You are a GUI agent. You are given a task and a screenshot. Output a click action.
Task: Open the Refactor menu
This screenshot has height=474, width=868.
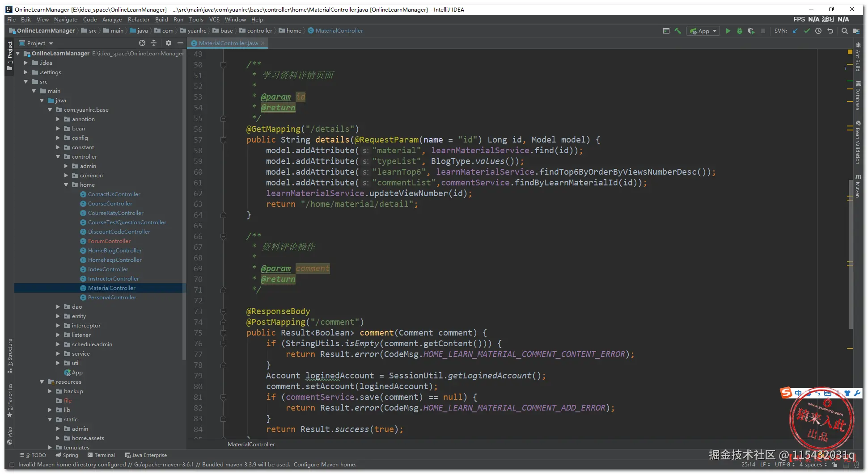(x=138, y=20)
